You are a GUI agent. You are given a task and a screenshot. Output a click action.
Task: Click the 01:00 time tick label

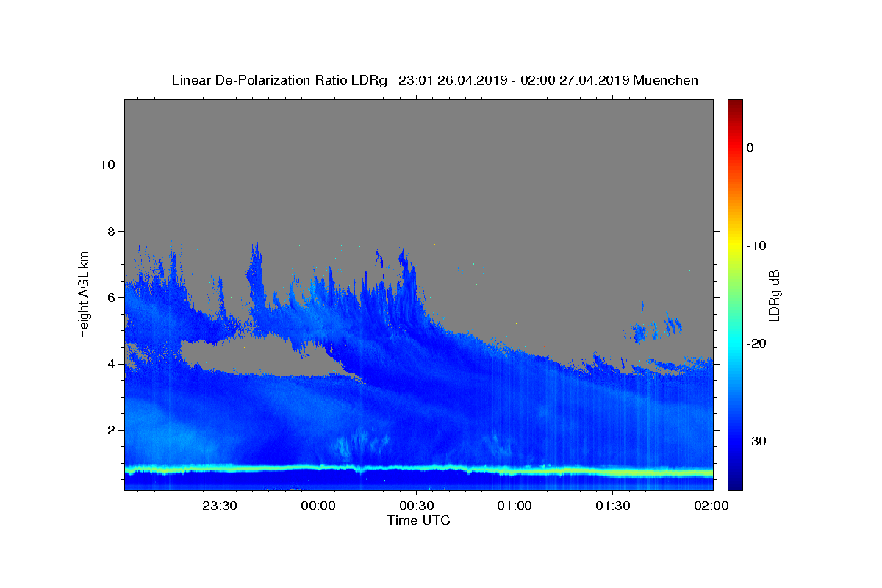[514, 506]
